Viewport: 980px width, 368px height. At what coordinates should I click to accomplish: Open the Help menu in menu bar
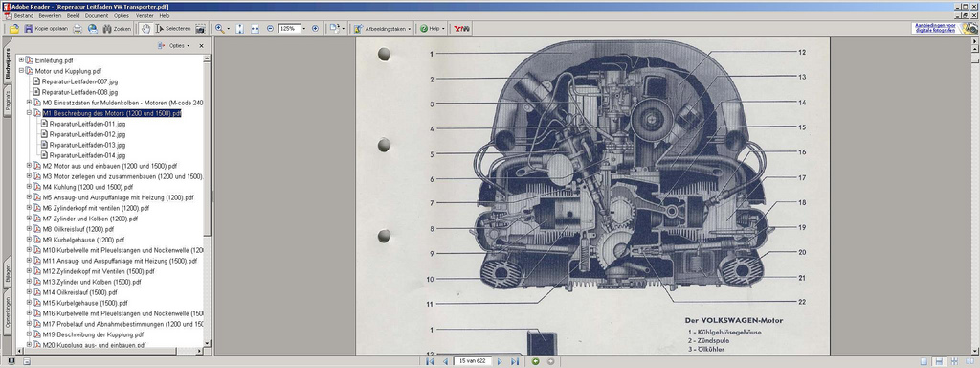[x=165, y=15]
